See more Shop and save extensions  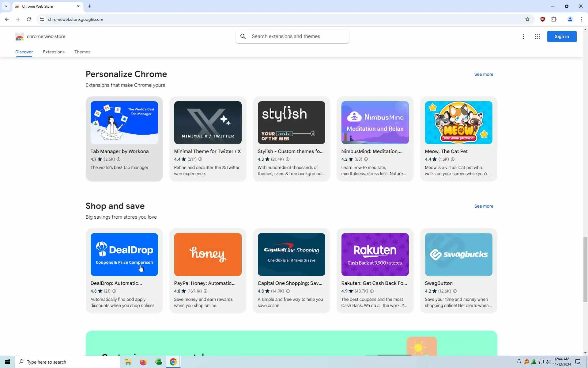484,206
